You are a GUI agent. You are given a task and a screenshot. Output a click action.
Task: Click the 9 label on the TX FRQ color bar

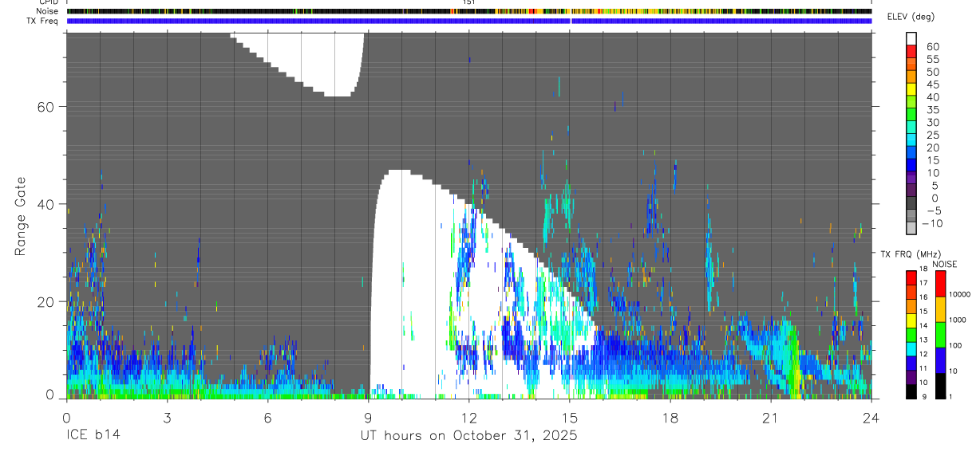click(924, 397)
